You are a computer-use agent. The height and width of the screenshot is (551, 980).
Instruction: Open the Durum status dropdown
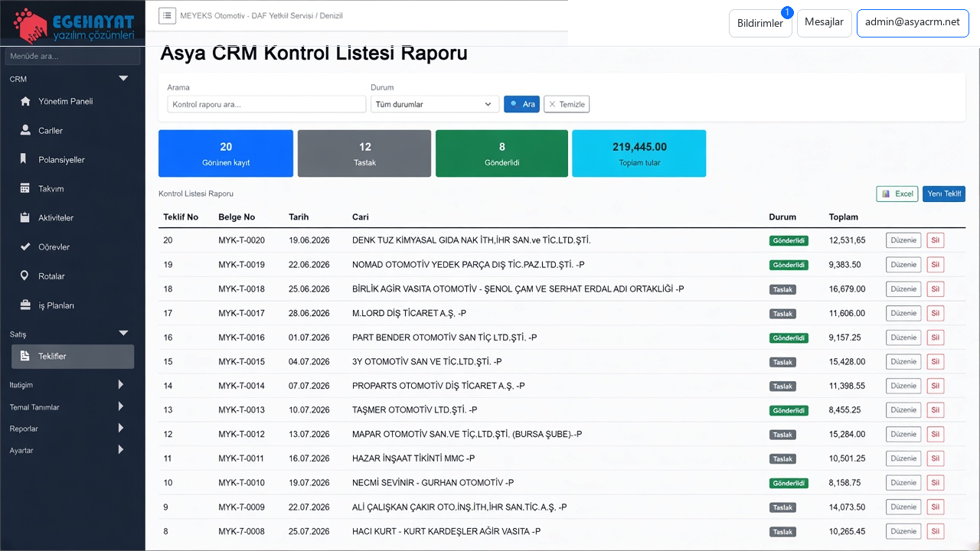point(435,104)
